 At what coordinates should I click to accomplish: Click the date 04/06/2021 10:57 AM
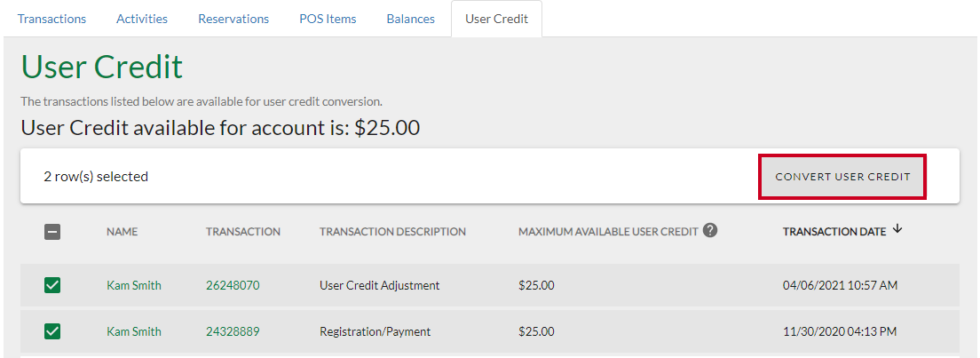840,285
